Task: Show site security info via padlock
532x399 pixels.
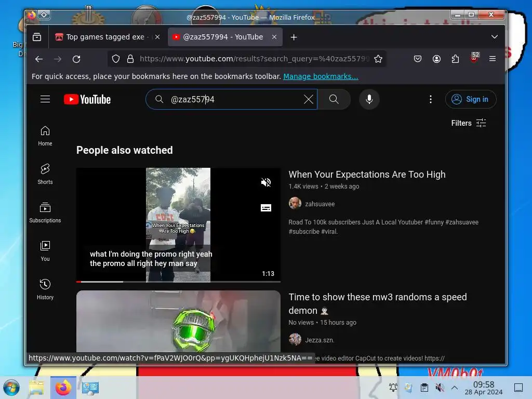Action: [130, 59]
